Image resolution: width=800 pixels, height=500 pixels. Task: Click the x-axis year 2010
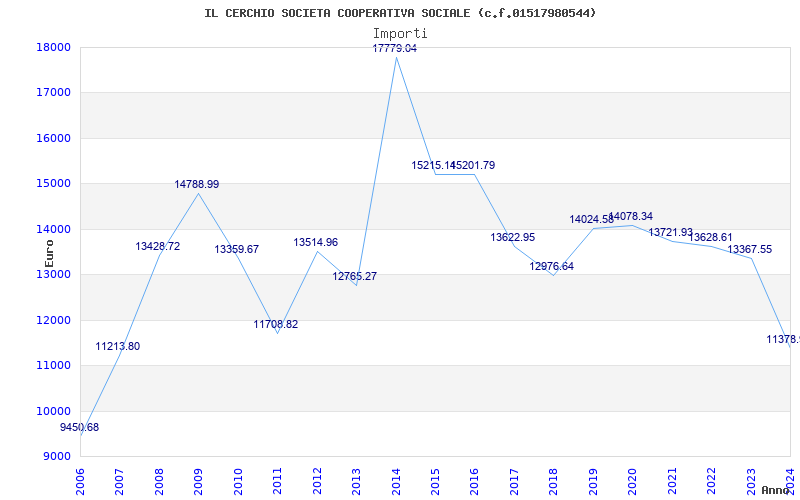point(238,481)
